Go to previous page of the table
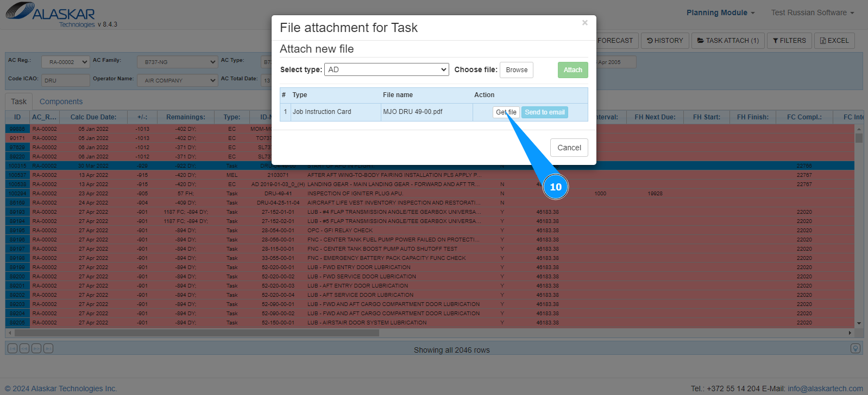The height and width of the screenshot is (395, 868). pyautogui.click(x=24, y=348)
